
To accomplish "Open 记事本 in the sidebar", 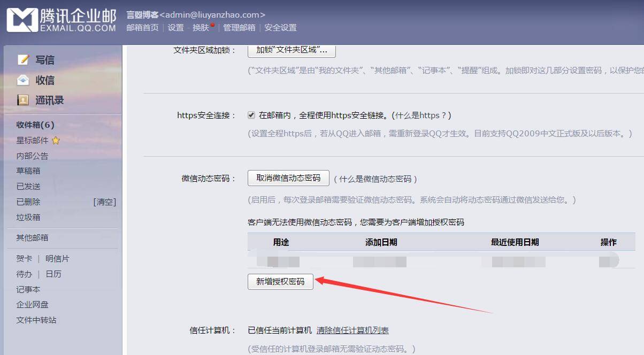I will click(x=28, y=289).
